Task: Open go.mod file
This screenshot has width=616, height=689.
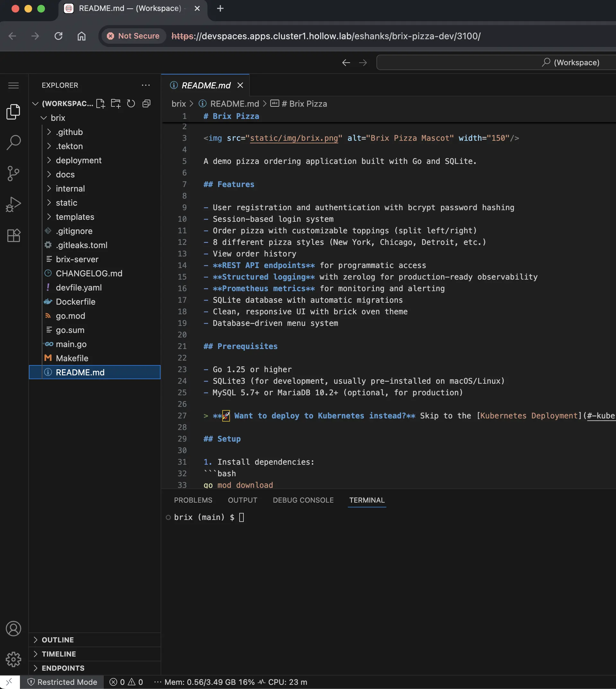Action: tap(95, 316)
